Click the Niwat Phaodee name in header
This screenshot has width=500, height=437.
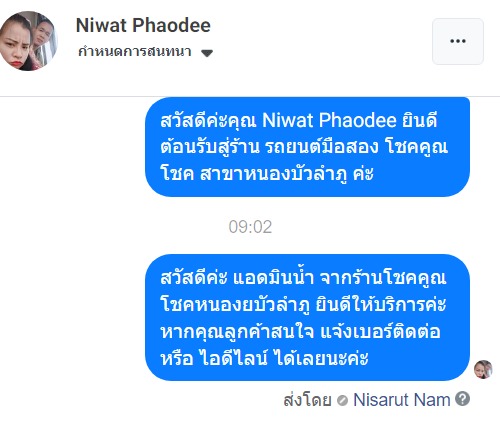(143, 25)
